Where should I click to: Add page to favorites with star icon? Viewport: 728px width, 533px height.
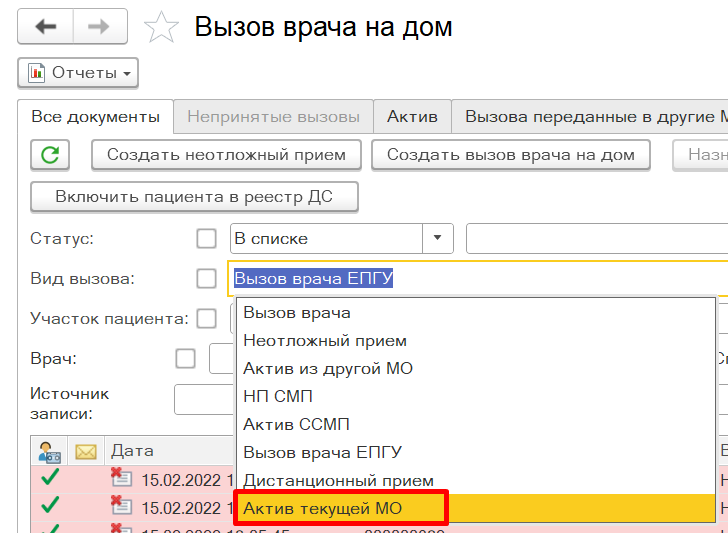[x=160, y=28]
